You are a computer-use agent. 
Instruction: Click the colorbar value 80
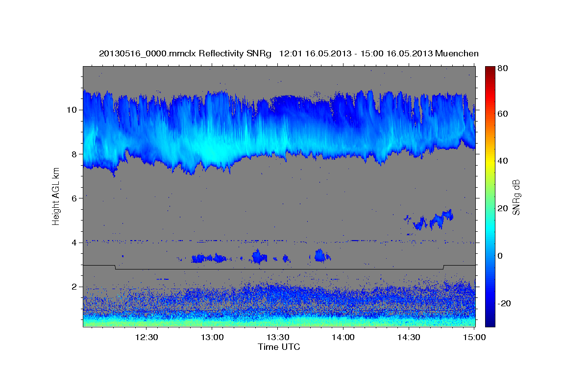click(x=502, y=68)
